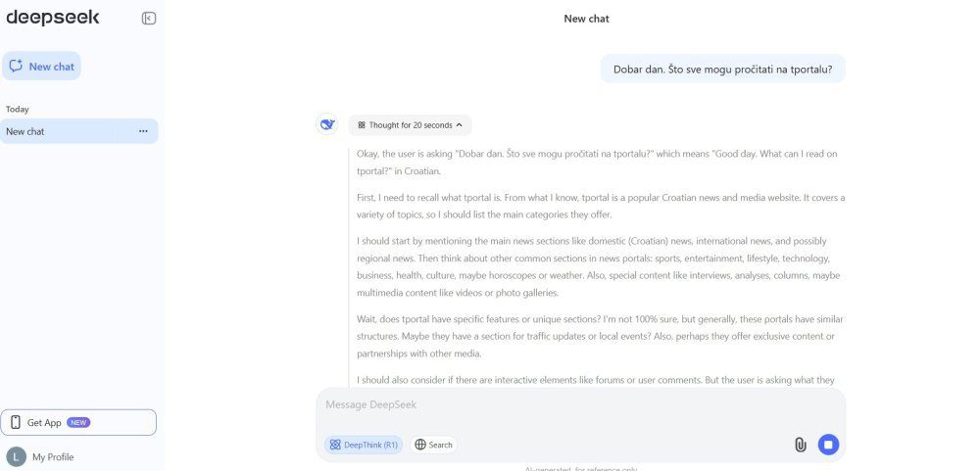Start a conversation with New chat button
980x471 pixels.
click(x=42, y=67)
